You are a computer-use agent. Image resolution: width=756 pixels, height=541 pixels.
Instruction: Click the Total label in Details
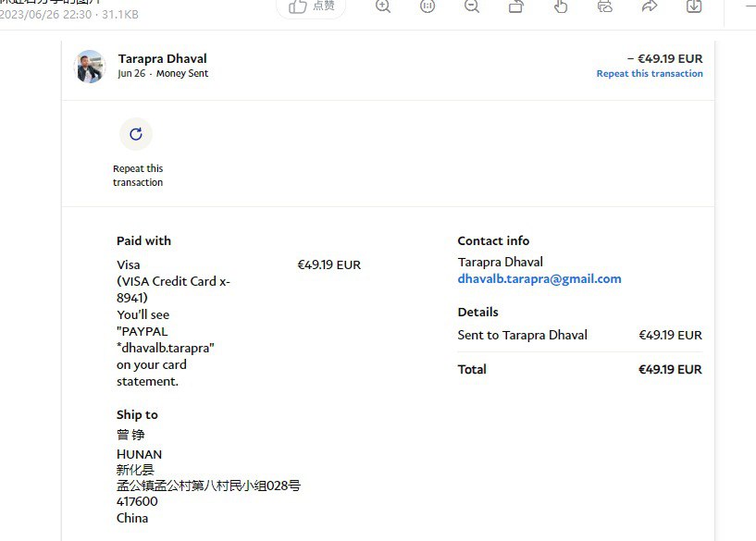(472, 369)
